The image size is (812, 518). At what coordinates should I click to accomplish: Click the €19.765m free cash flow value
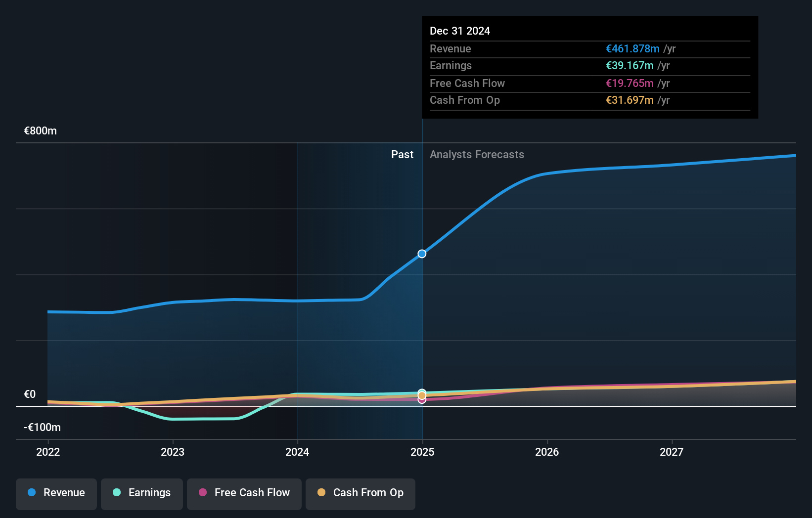click(x=630, y=83)
